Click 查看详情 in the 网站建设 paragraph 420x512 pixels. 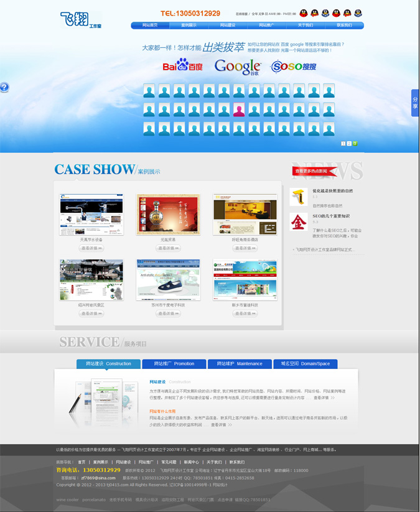[x=324, y=398]
